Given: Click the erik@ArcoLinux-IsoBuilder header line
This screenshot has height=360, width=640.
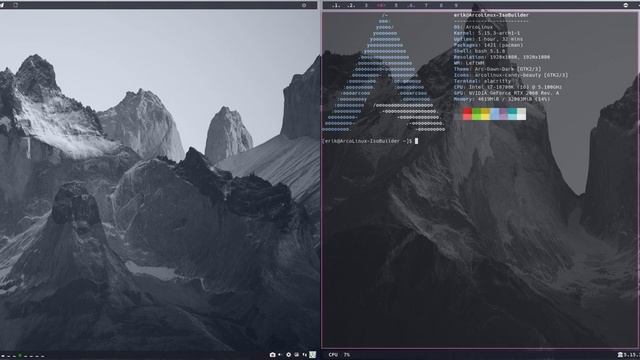Looking at the screenshot, I should point(491,15).
